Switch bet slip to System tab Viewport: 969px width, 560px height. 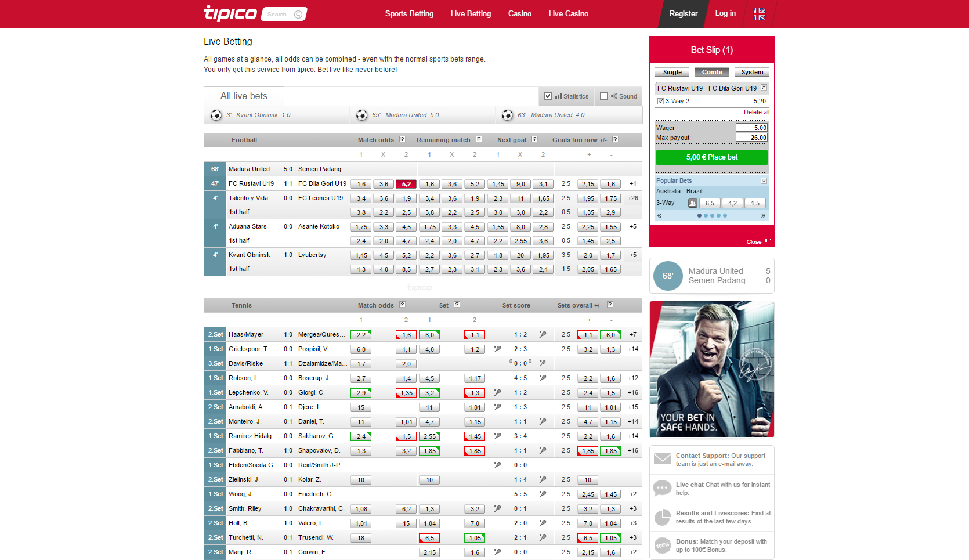point(751,72)
